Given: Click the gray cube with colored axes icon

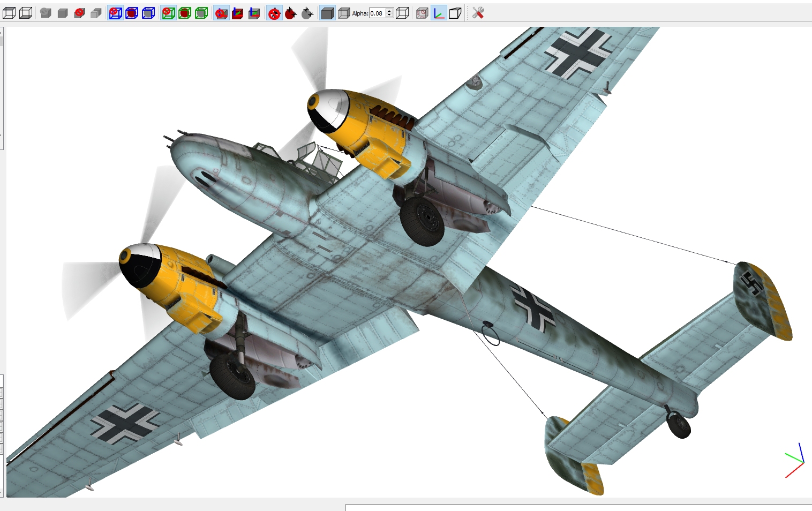Looking at the screenshot, I should 254,13.
